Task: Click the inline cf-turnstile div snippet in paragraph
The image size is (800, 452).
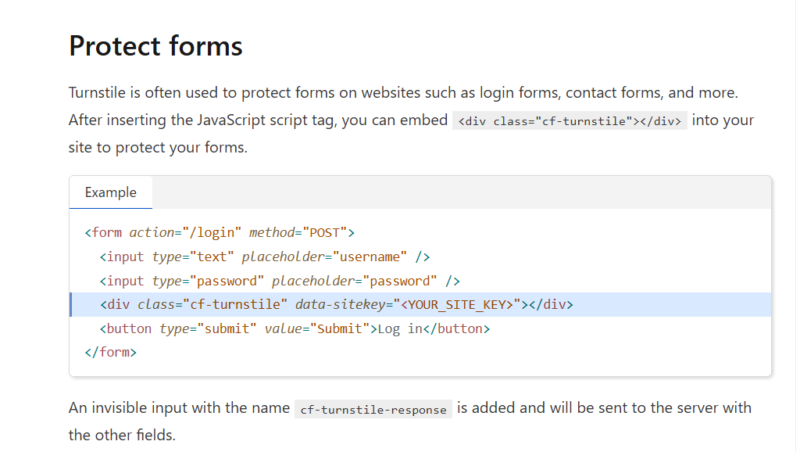Action: (x=570, y=121)
